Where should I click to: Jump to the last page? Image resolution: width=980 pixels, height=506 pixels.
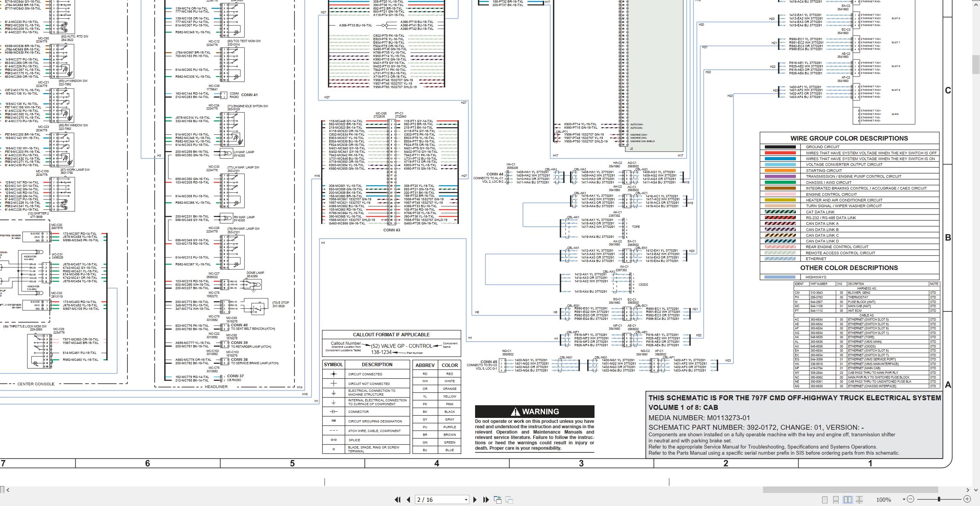[486, 499]
